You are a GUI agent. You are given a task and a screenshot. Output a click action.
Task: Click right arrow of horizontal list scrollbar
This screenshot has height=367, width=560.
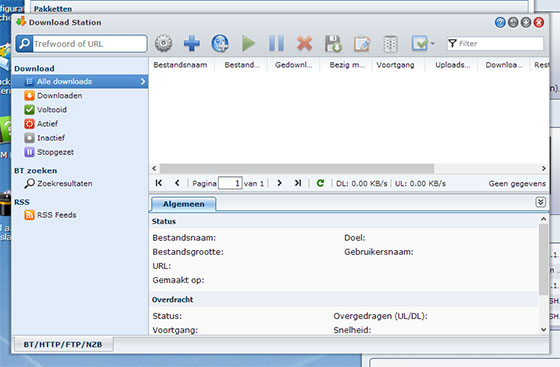pyautogui.click(x=544, y=168)
